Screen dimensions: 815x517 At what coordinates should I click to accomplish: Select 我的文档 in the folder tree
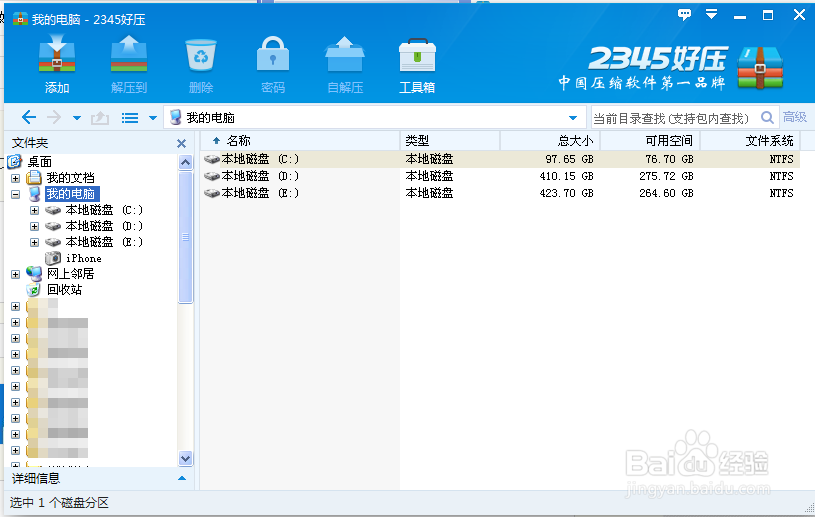tap(71, 178)
